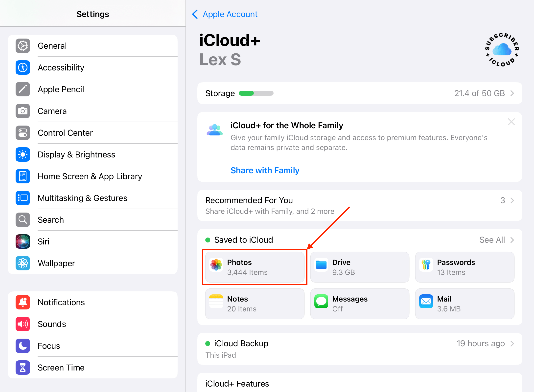Screen dimensions: 534x392
Task: Tap the Messages bubble icon
Action: [x=321, y=301]
